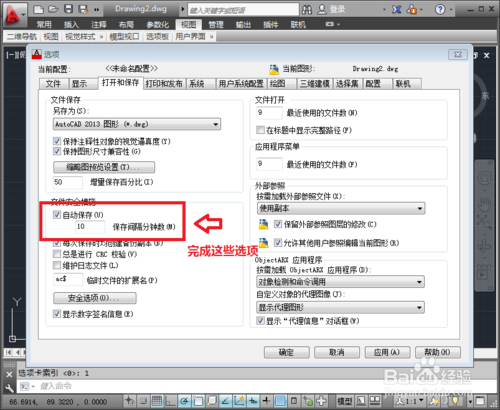The image size is (500, 410).
Task: Enable 总是进行 CRC 校验 checkbox
Action: [x=57, y=254]
